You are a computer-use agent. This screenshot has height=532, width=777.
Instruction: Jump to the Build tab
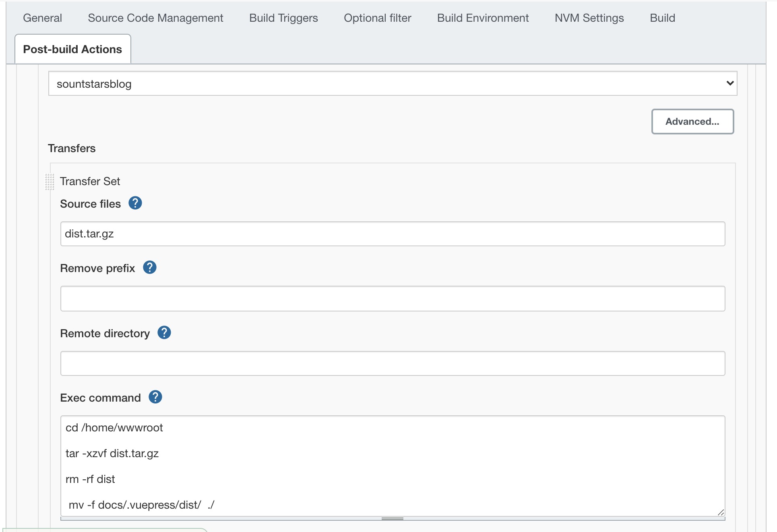[x=662, y=18]
